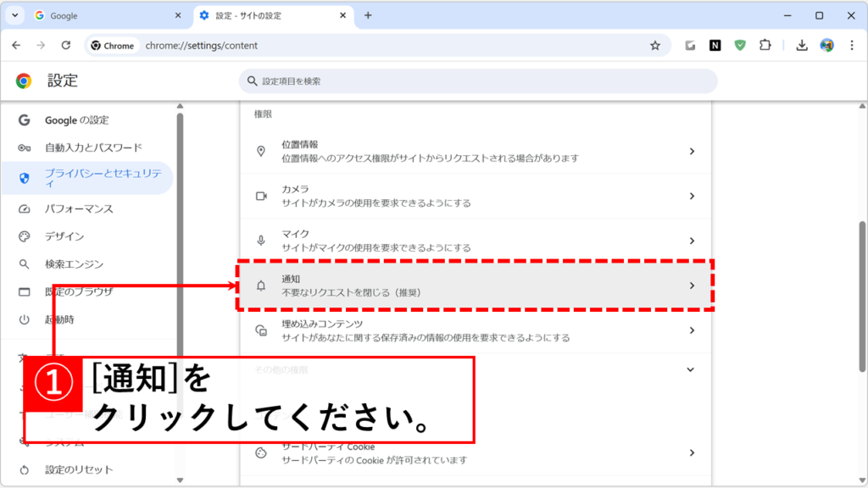Click the cookie icon for サードパーティ Cookie
This screenshot has height=488, width=868.
tap(261, 452)
